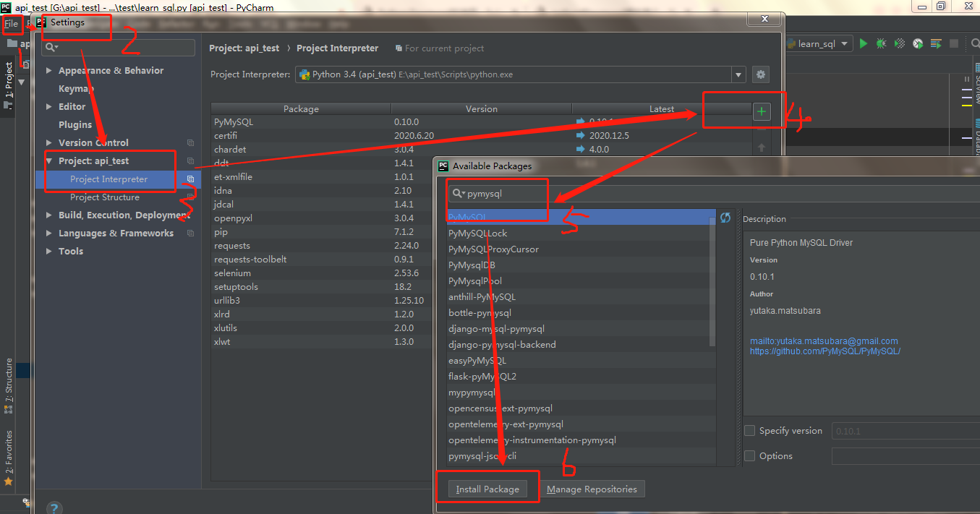Click the Manage Repositories button
Image resolution: width=980 pixels, height=514 pixels.
592,489
